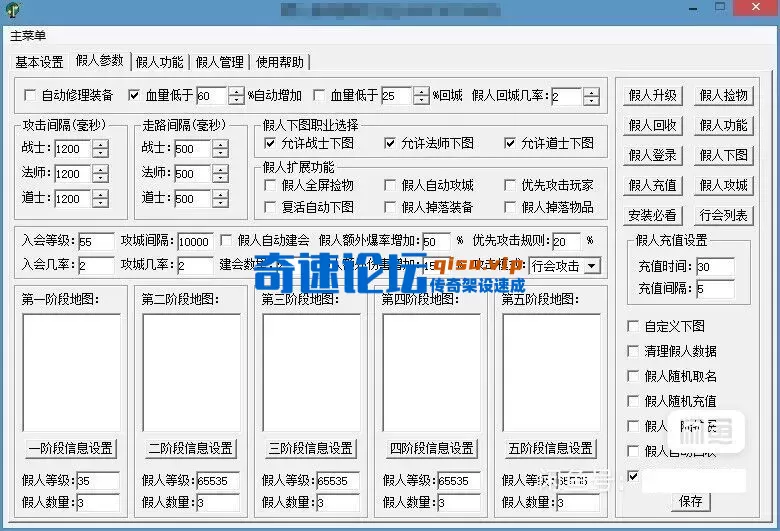
Task: Tick the 血量低于 %回城 checkbox
Action: 319,95
